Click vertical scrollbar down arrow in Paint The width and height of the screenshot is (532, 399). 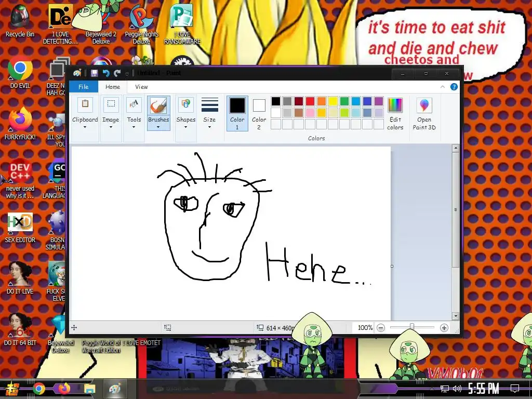[x=456, y=316]
